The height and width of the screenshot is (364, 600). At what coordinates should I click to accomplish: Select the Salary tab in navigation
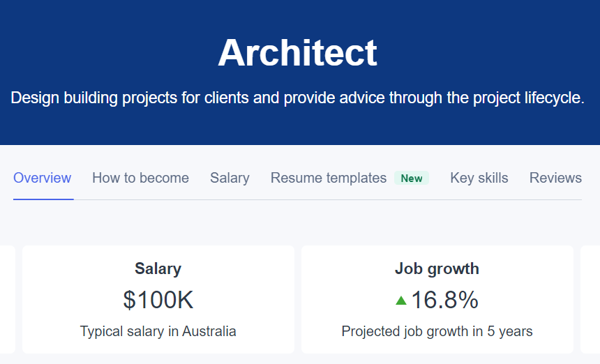coord(230,178)
